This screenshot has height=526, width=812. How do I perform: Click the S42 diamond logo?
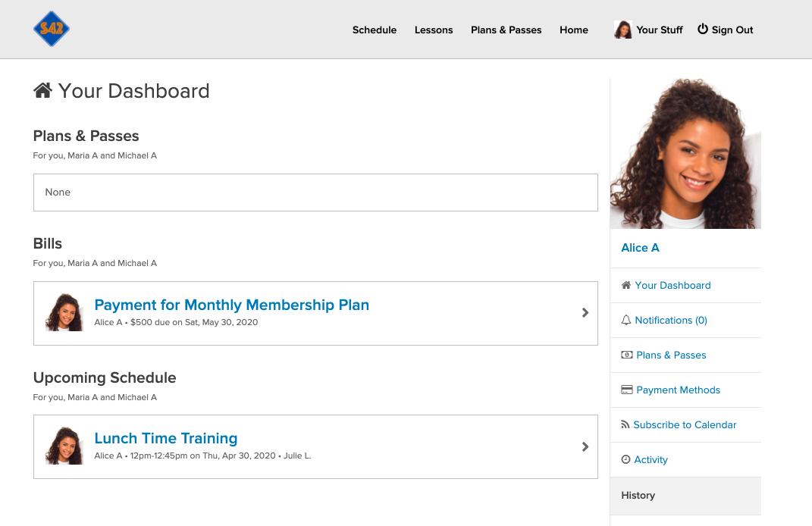52,30
